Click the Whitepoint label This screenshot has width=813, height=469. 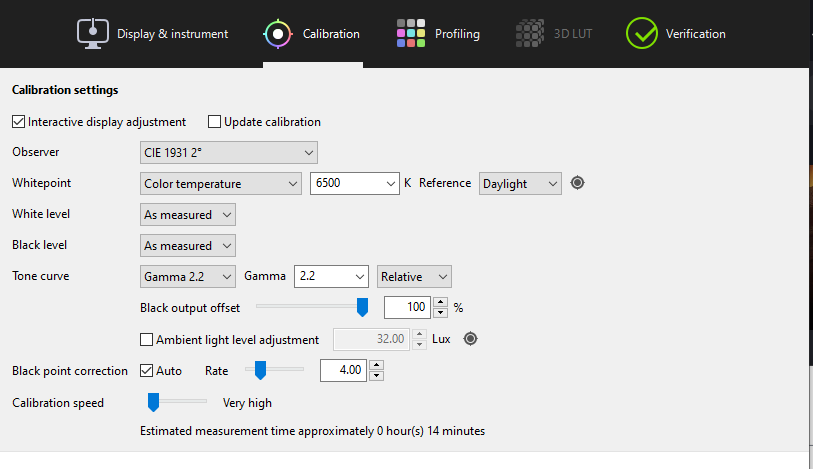pyautogui.click(x=41, y=183)
